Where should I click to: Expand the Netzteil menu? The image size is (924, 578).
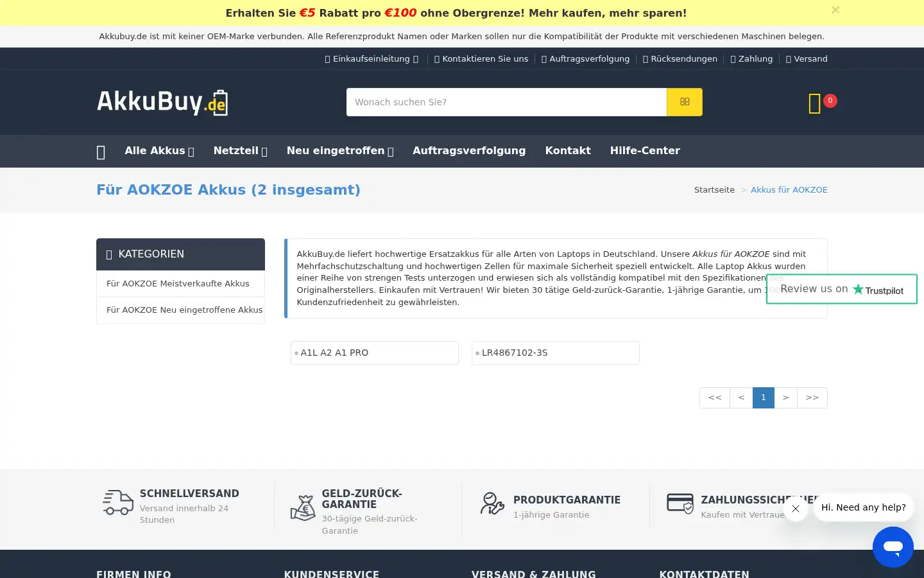[x=240, y=151]
